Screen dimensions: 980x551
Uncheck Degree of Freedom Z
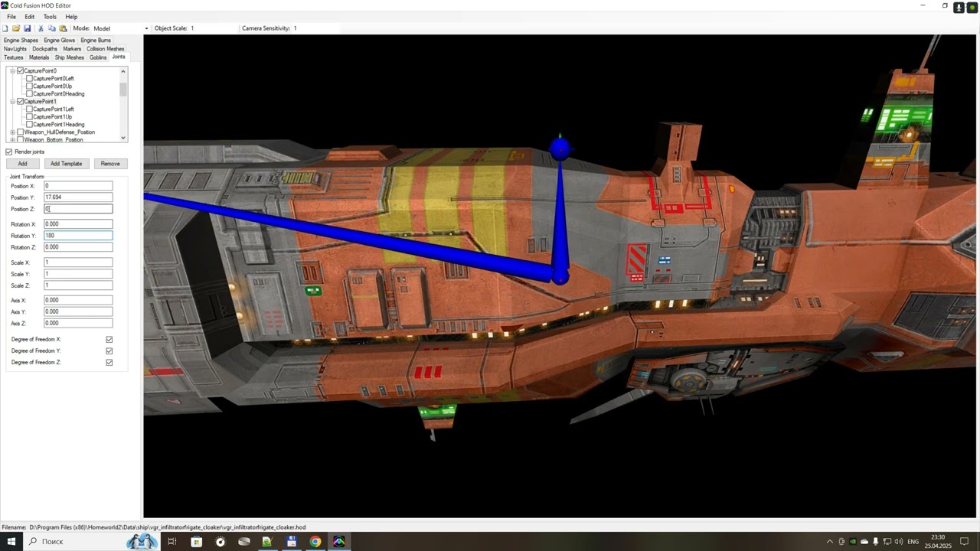(x=109, y=363)
